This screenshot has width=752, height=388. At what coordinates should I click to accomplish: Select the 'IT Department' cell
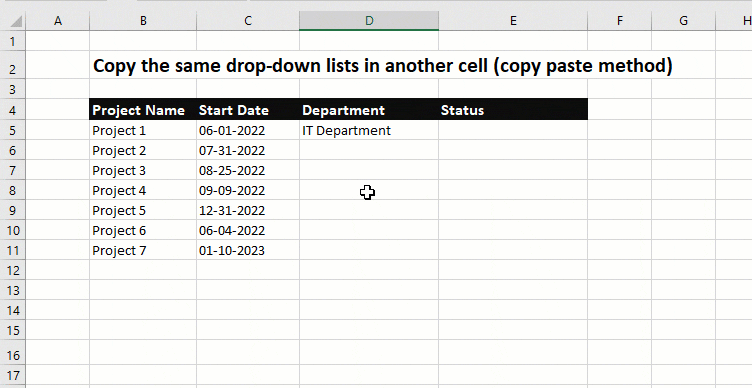tap(369, 130)
